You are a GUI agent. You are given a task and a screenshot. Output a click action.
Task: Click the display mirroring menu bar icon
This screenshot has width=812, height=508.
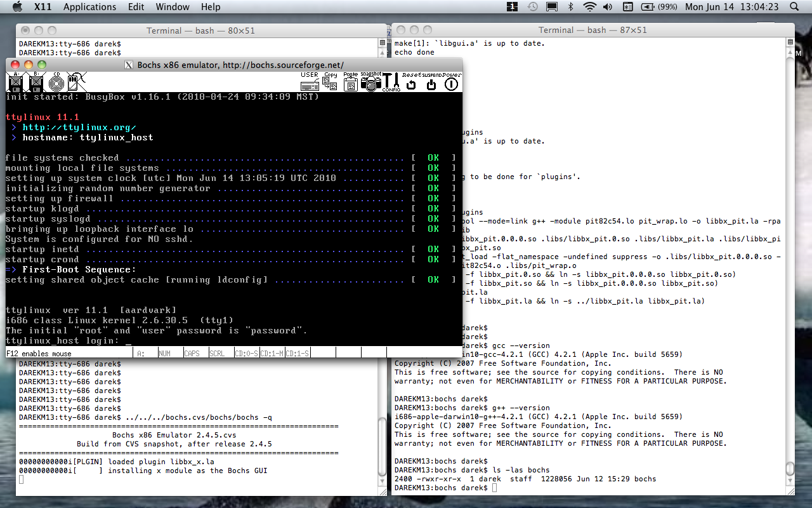click(552, 7)
